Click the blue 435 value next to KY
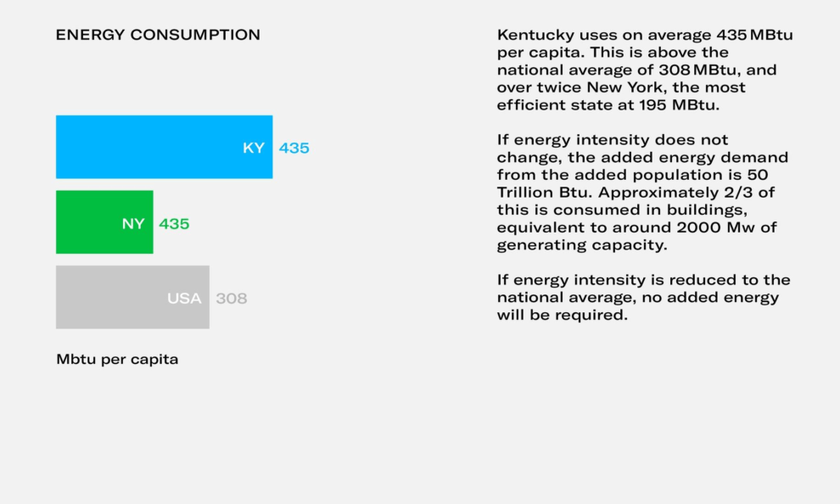Screen dimensions: 840x504 (294, 148)
